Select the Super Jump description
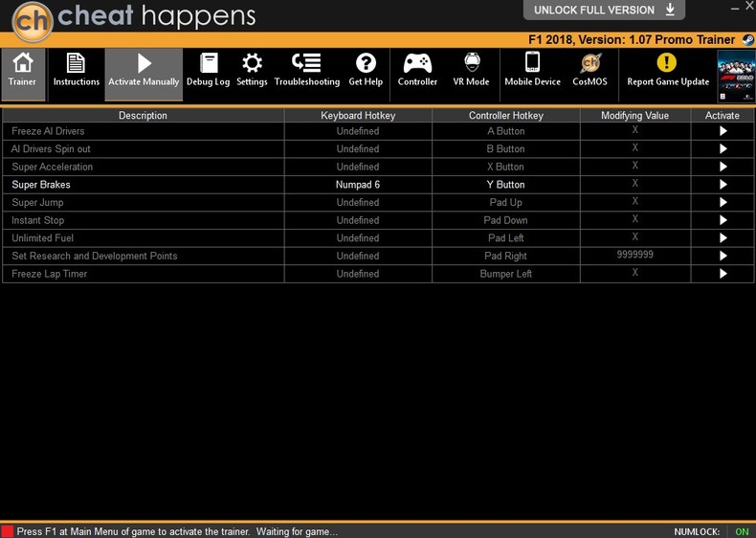The width and height of the screenshot is (756, 538). tap(37, 202)
